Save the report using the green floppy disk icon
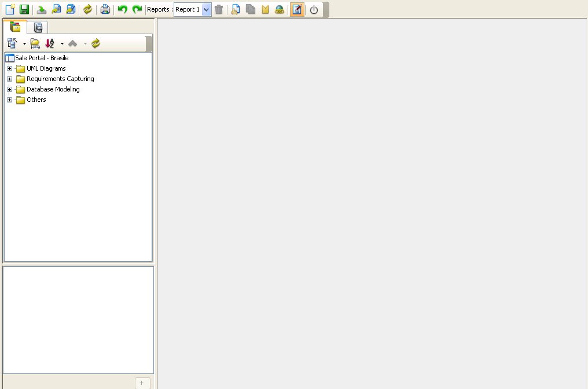Screen dimensions: 588x389 pos(24,9)
